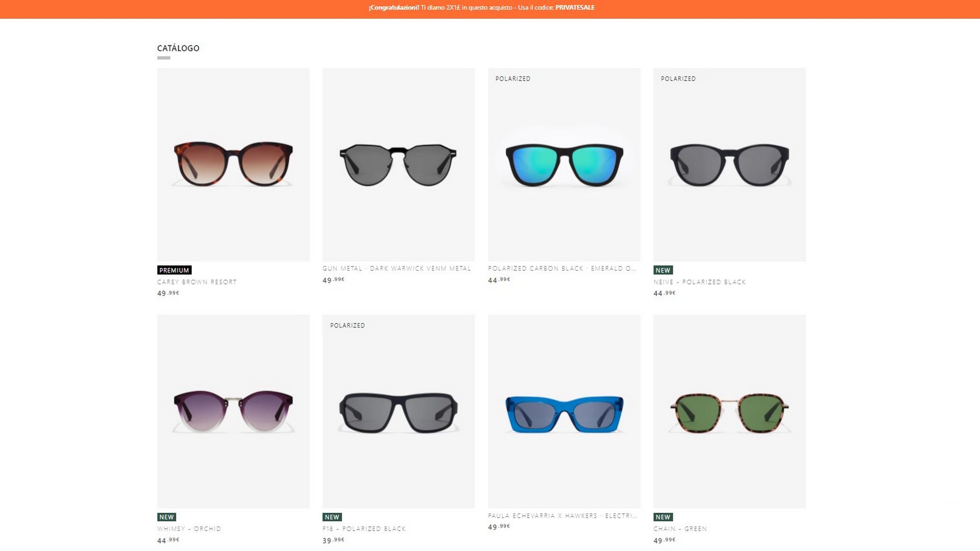Click the NEW badge above Chain Green

coord(663,517)
